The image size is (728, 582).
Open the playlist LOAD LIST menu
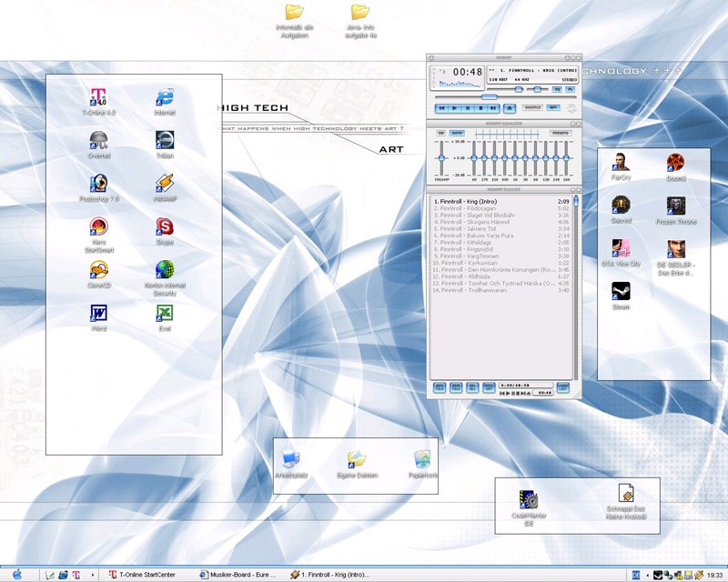coord(563,387)
